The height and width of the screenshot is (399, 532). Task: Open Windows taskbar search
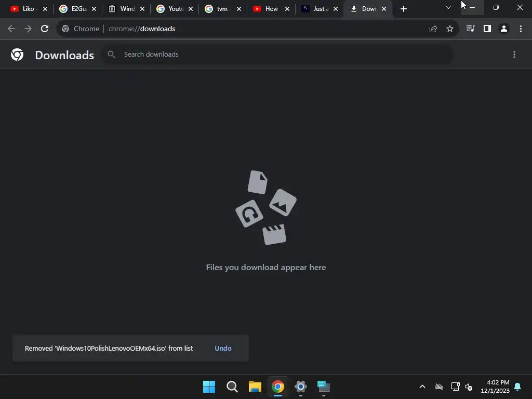(232, 387)
